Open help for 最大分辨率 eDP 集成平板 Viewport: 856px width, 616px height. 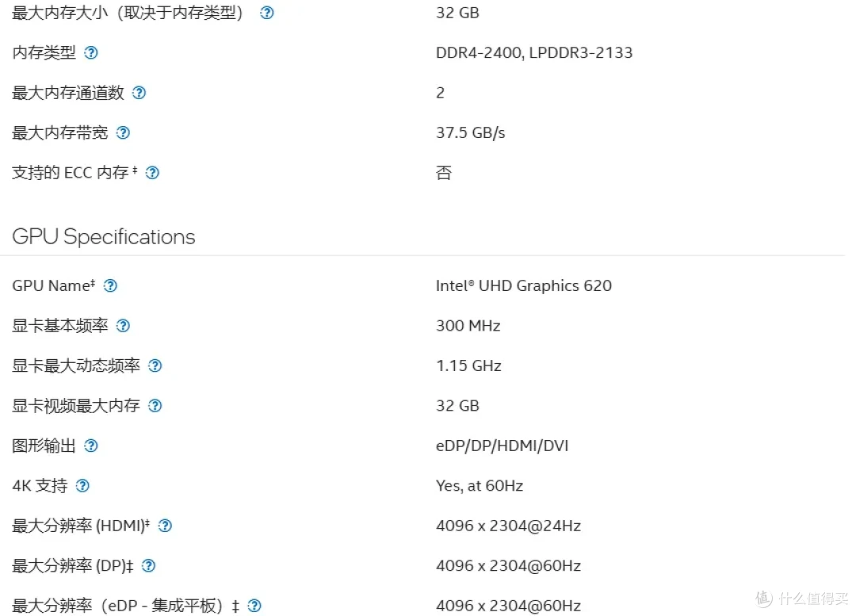(x=254, y=606)
